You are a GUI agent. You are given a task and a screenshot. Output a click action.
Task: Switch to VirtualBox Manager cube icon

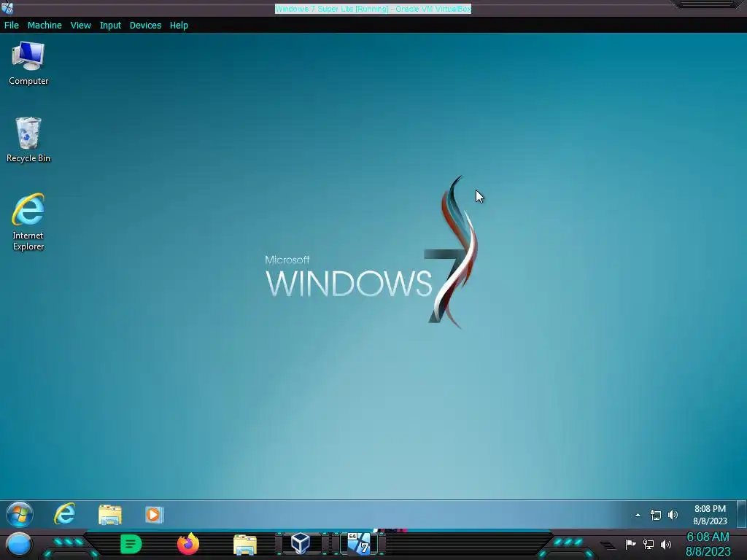coord(301,544)
